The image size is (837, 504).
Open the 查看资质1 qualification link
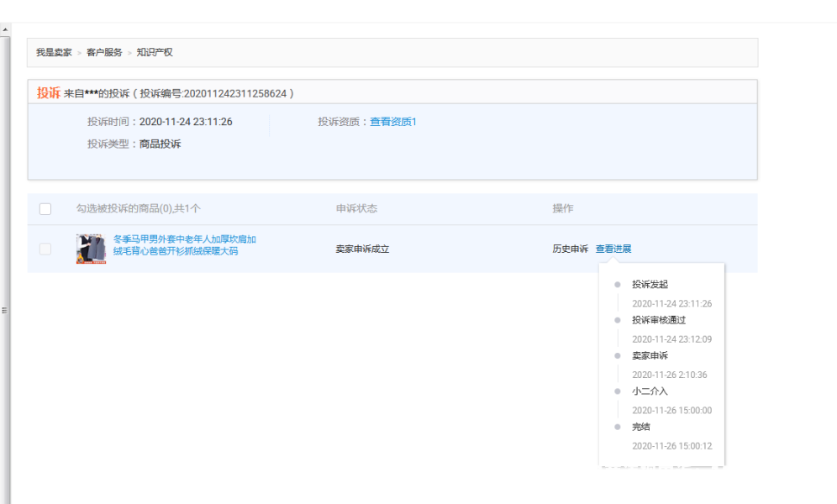pos(393,122)
